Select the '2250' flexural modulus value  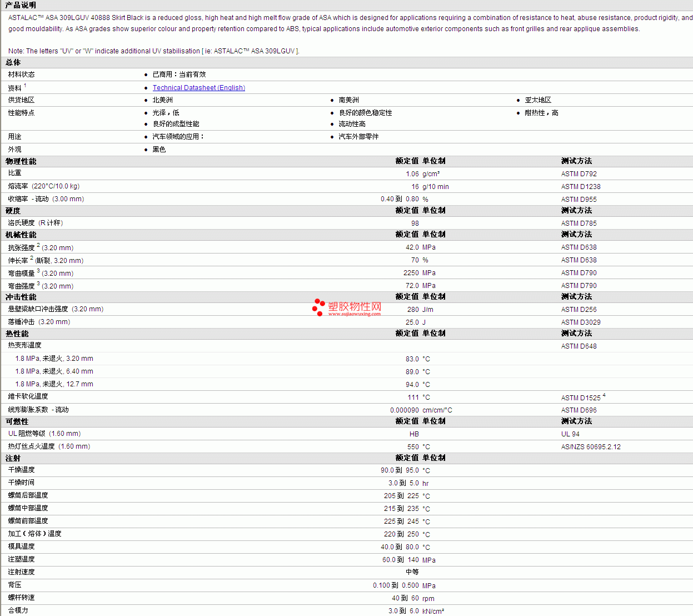[x=411, y=273]
